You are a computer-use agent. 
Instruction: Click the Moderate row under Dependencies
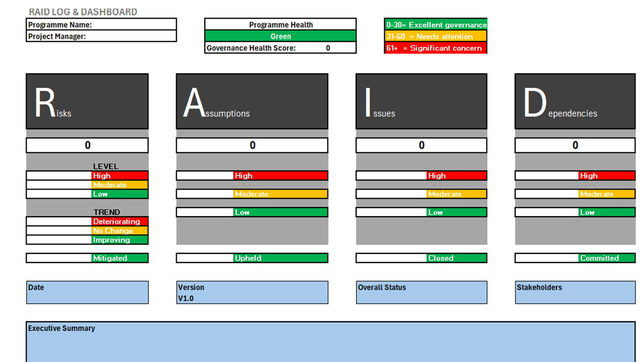[575, 194]
